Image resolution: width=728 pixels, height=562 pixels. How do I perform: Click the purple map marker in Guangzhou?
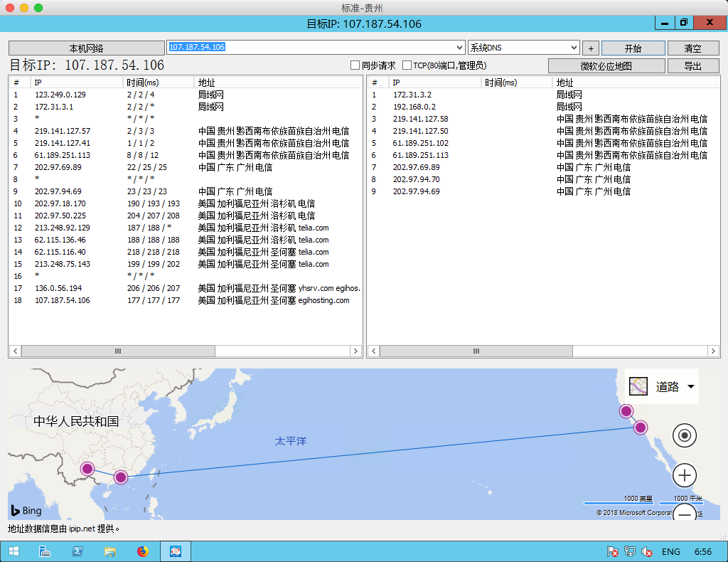tap(121, 477)
